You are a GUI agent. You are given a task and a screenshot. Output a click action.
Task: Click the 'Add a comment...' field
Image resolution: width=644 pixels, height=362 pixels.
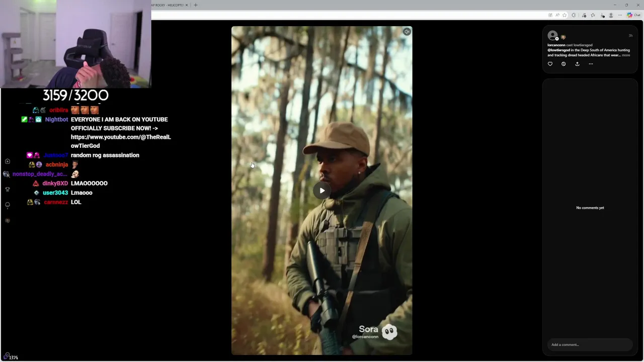(590, 344)
